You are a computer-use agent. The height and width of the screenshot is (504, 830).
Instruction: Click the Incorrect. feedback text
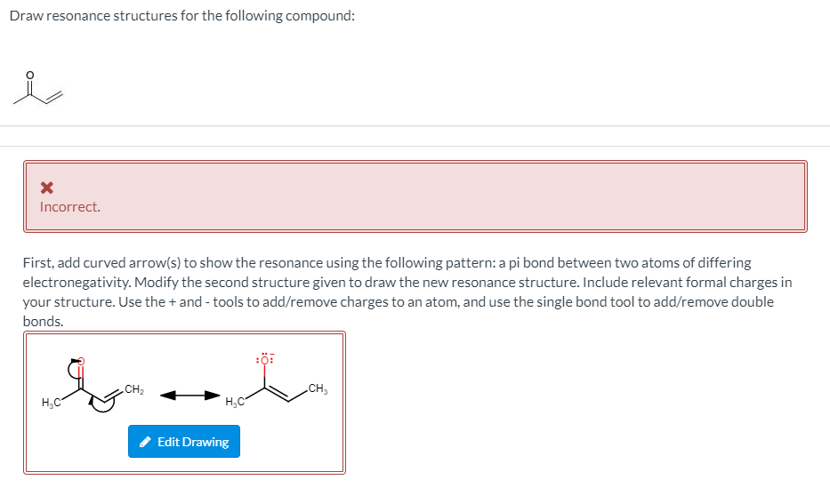coord(70,207)
